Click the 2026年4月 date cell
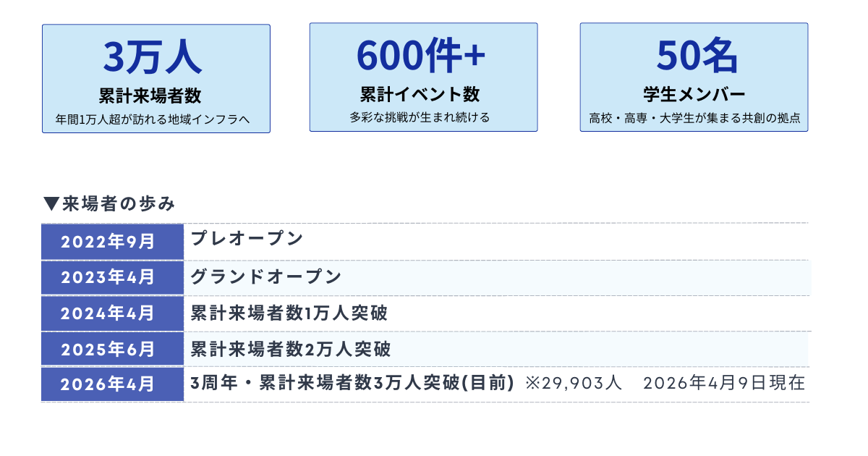The image size is (868, 456). 112,384
